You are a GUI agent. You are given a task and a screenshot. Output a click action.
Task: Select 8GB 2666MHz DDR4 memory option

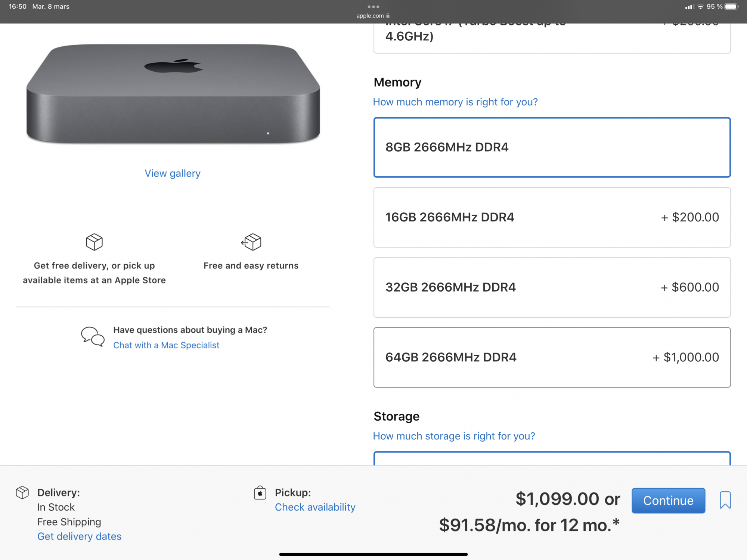552,147
